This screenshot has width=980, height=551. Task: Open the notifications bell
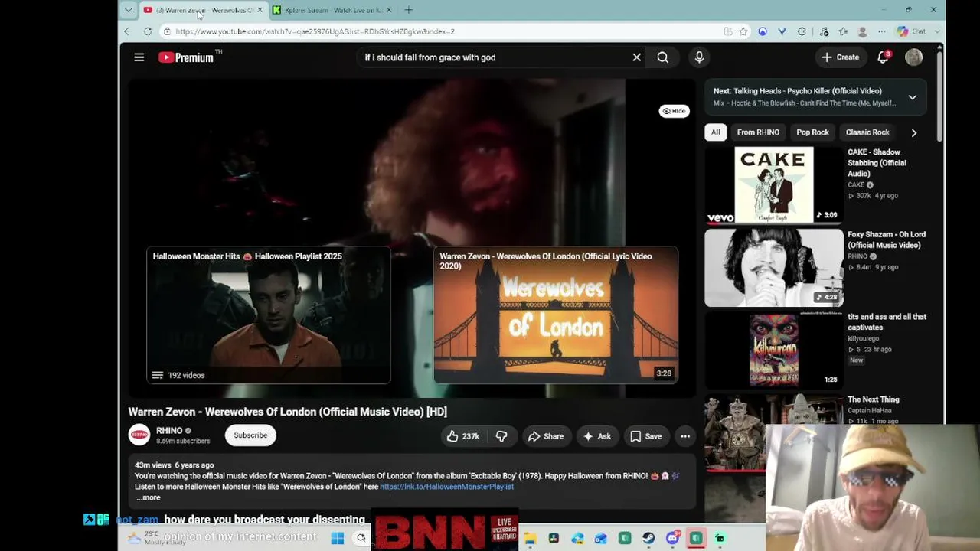click(x=883, y=57)
